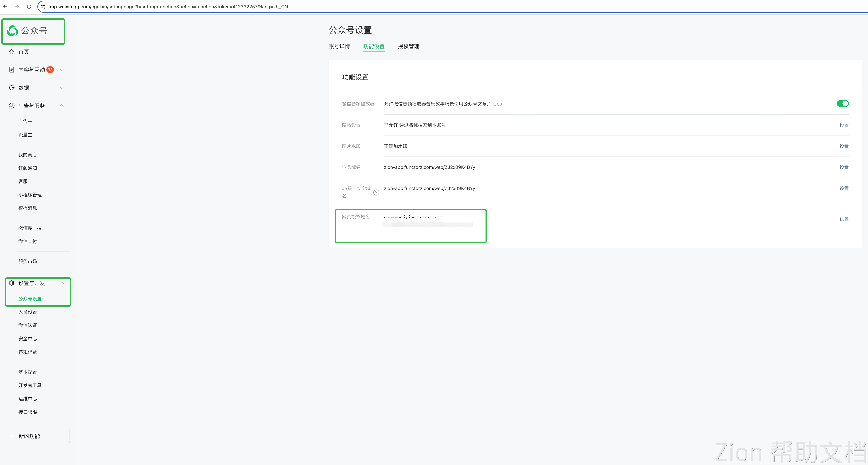Open 开发者工具 in sidebar
The width and height of the screenshot is (868, 465).
pos(30,385)
